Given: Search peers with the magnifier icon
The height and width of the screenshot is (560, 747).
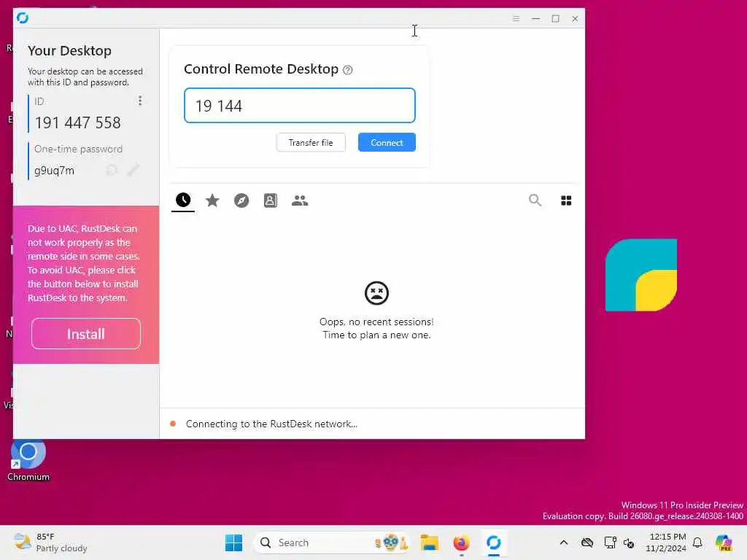Looking at the screenshot, I should [535, 201].
